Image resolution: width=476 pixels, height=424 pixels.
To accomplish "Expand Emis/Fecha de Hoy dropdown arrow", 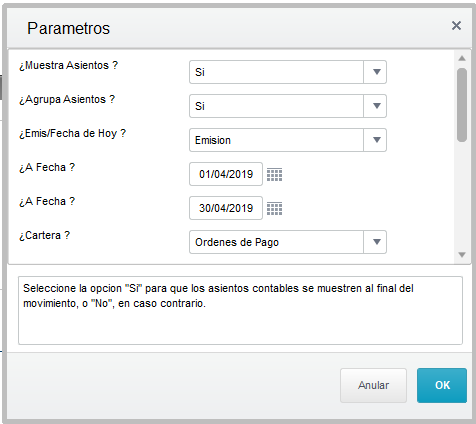I will click(x=375, y=140).
